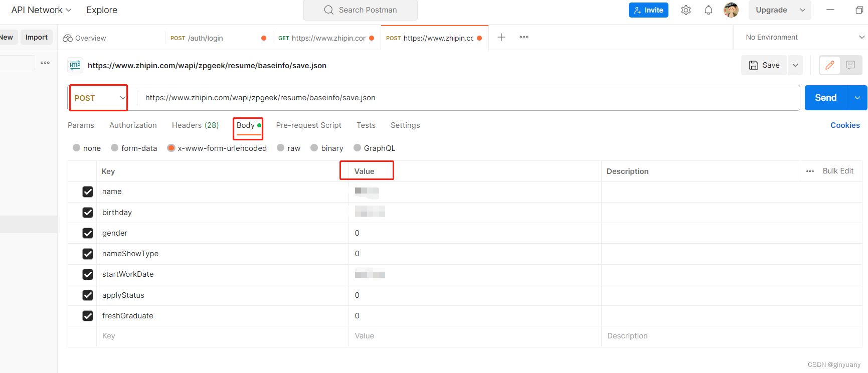Click the freshGraduate key cell
The image size is (868, 373).
tap(223, 316)
